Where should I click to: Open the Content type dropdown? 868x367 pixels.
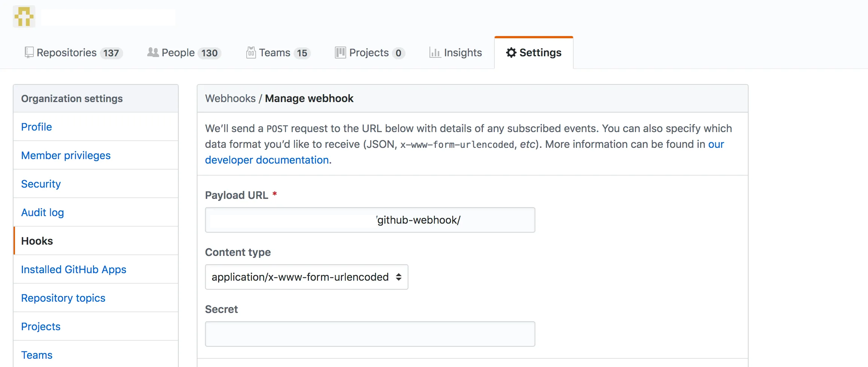pyautogui.click(x=306, y=277)
